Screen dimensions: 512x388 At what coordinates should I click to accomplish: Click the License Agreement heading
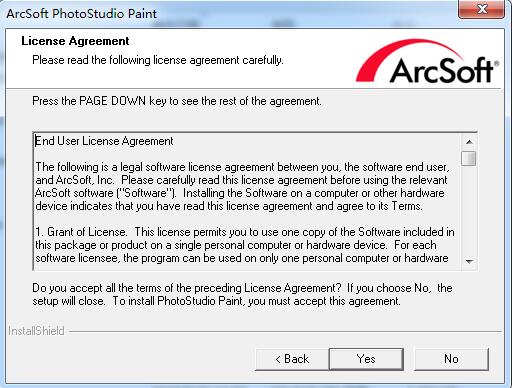(75, 41)
